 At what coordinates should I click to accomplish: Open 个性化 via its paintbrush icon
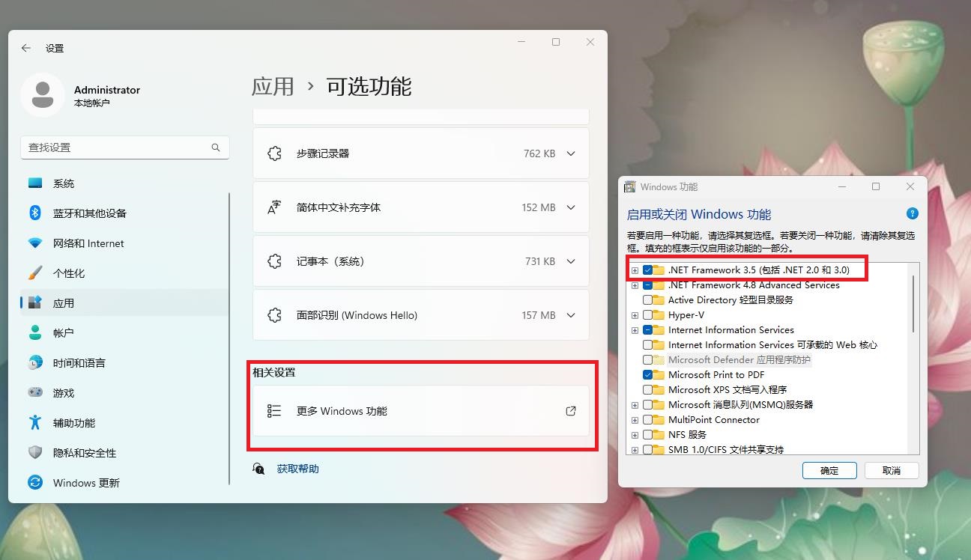pos(35,273)
